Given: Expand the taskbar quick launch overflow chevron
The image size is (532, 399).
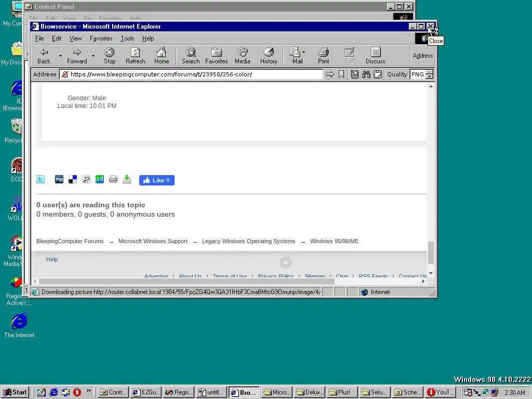Looking at the screenshot, I should 88,391.
